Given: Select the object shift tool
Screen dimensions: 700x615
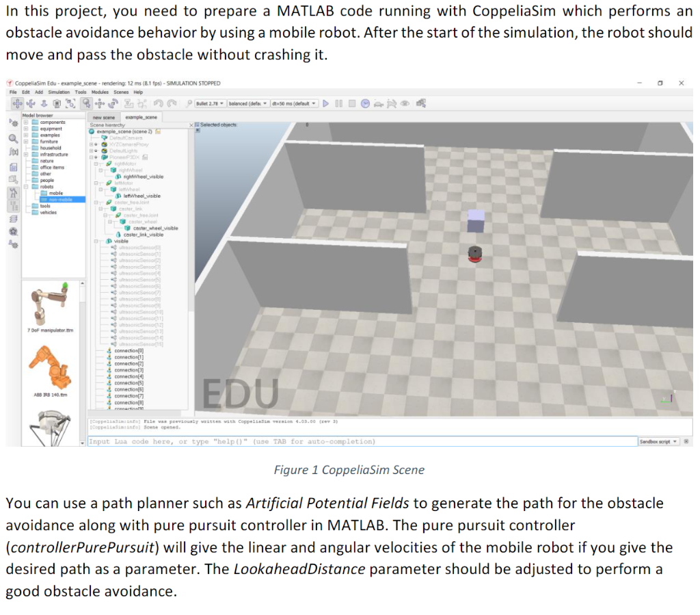Looking at the screenshot, I should [99, 103].
